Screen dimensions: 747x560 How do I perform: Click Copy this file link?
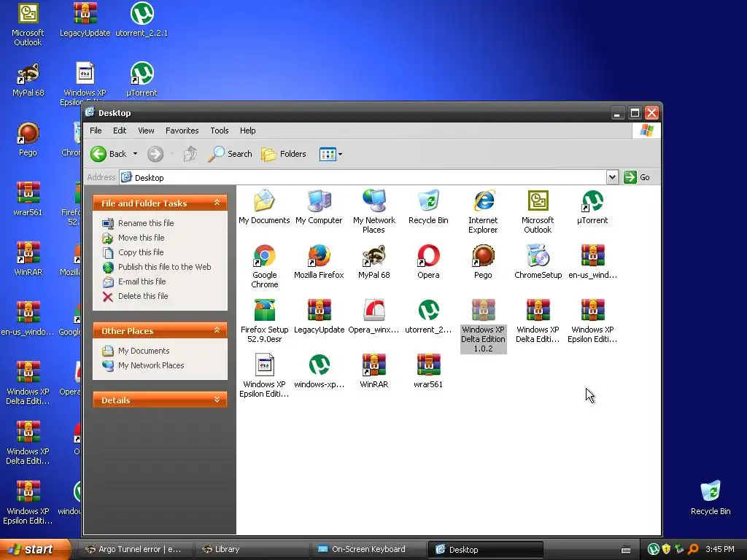click(x=141, y=252)
